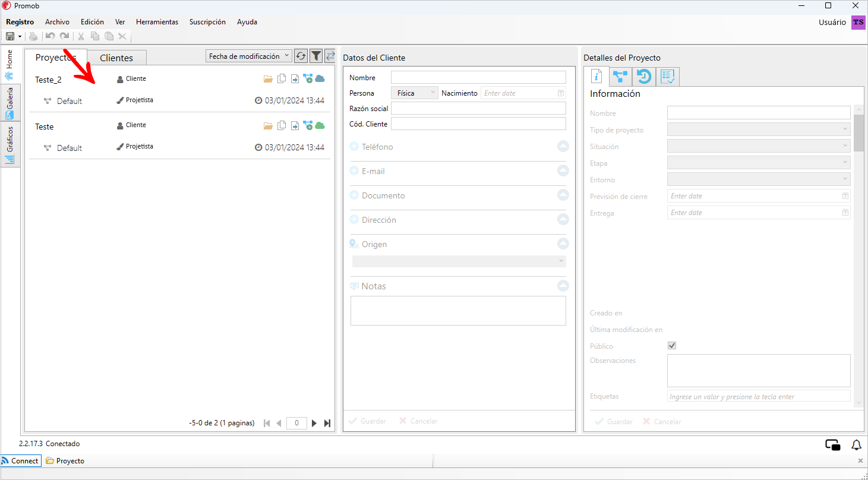The height and width of the screenshot is (480, 868).
Task: Click the Save icon in the toolbar
Action: [10, 36]
